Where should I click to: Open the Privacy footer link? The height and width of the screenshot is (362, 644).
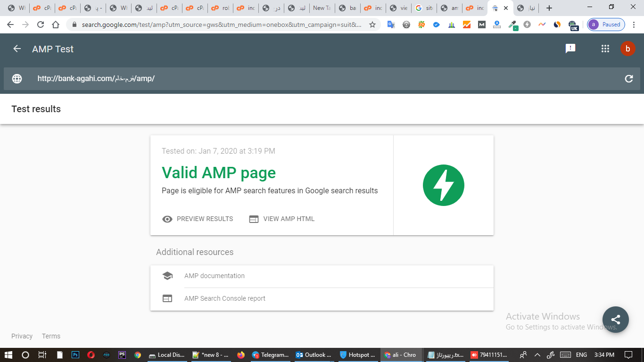22,336
